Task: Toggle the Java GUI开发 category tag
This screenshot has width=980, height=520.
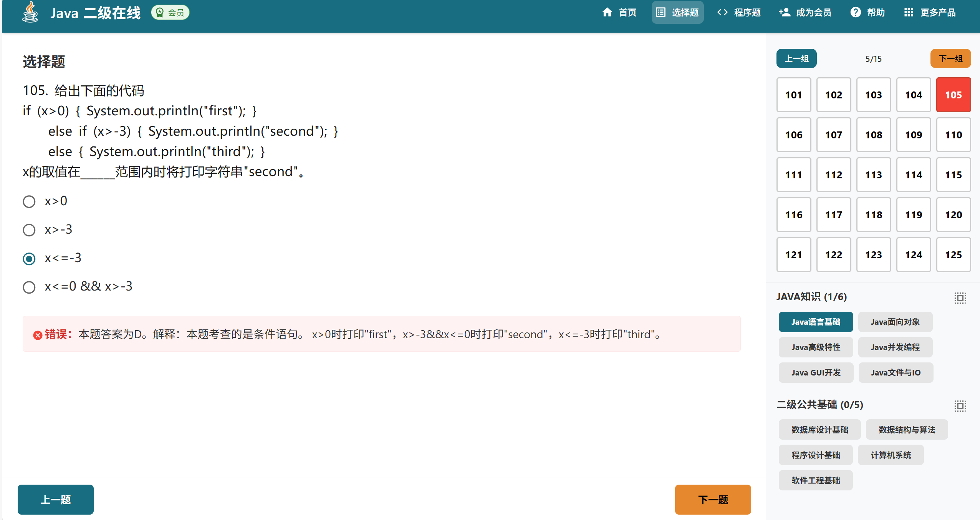Action: (816, 372)
